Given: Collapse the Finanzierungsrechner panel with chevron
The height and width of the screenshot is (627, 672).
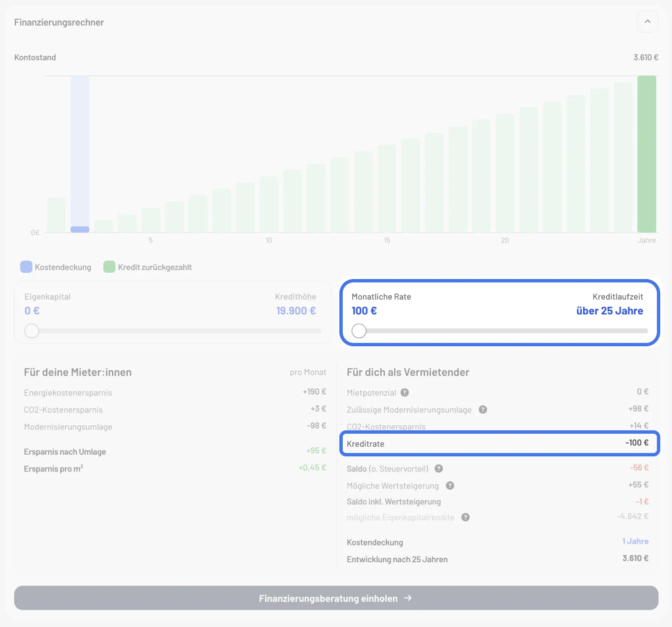Looking at the screenshot, I should click(x=647, y=21).
